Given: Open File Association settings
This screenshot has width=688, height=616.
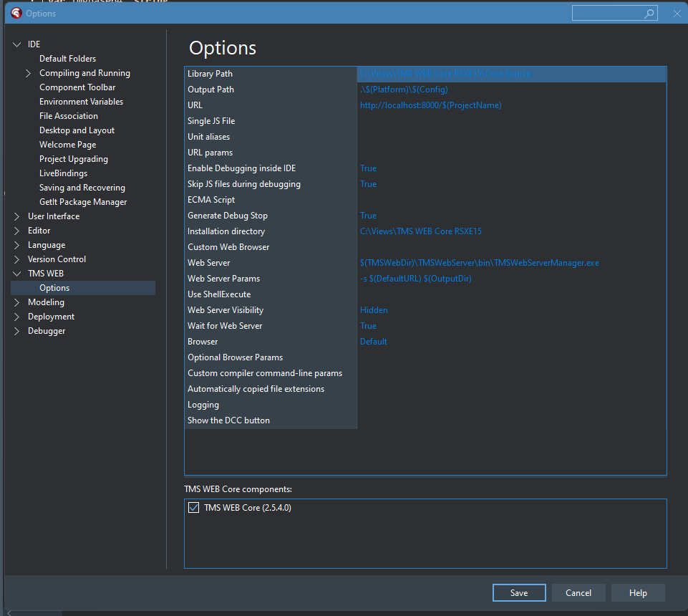Looking at the screenshot, I should pos(69,116).
